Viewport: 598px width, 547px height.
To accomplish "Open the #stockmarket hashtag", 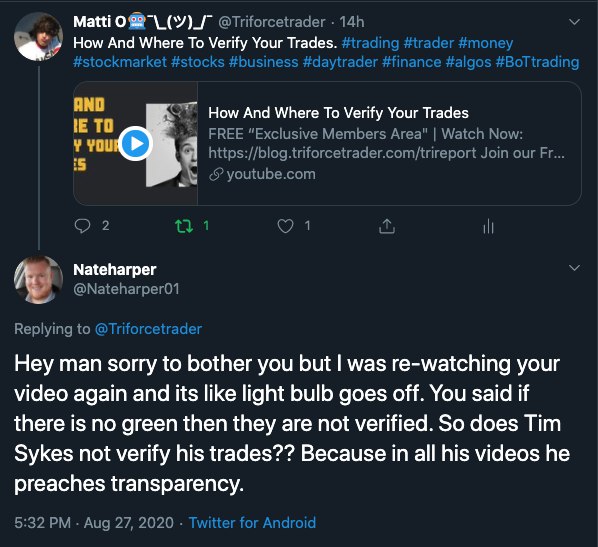I will pos(120,62).
